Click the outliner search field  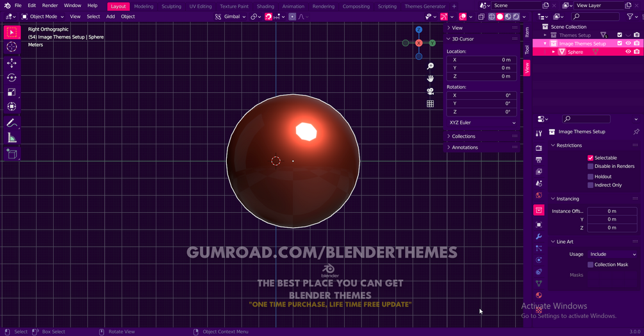pyautogui.click(x=595, y=17)
